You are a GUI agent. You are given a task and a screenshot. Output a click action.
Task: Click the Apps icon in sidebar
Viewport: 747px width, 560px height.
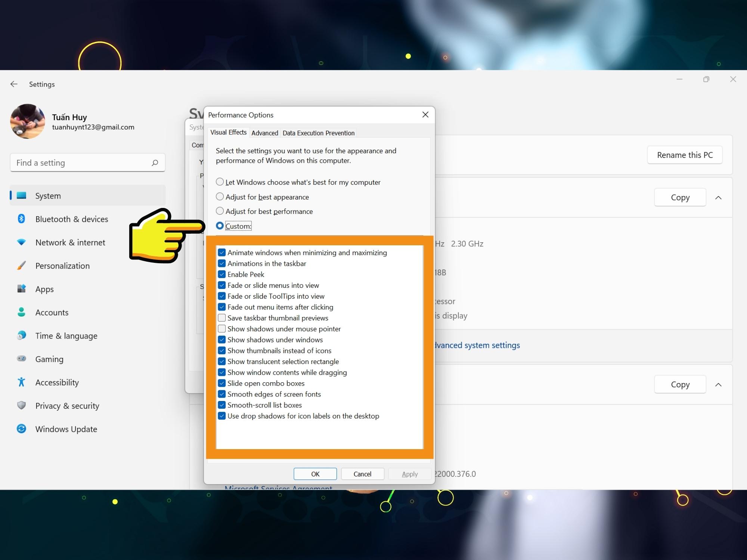point(22,289)
